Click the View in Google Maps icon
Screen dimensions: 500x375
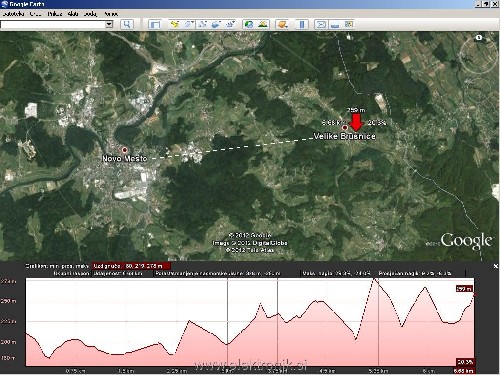click(349, 24)
